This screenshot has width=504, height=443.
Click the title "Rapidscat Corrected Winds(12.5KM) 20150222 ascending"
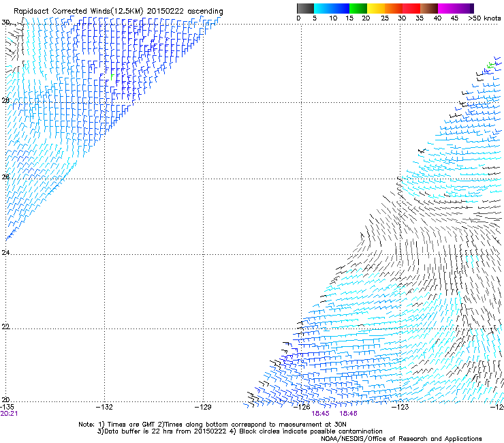[x=119, y=11]
